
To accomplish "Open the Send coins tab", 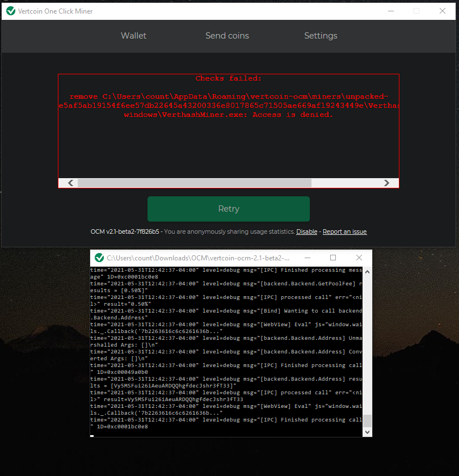I will point(227,36).
